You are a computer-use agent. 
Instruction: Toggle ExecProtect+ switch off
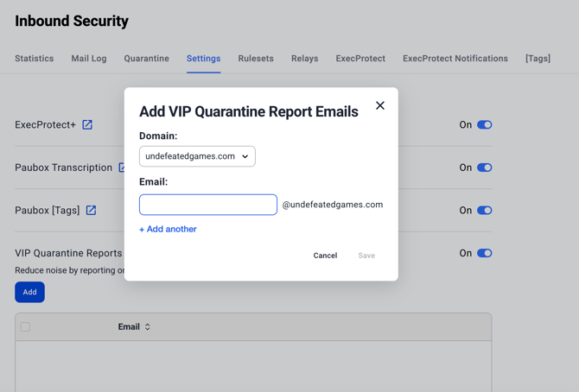[484, 124]
